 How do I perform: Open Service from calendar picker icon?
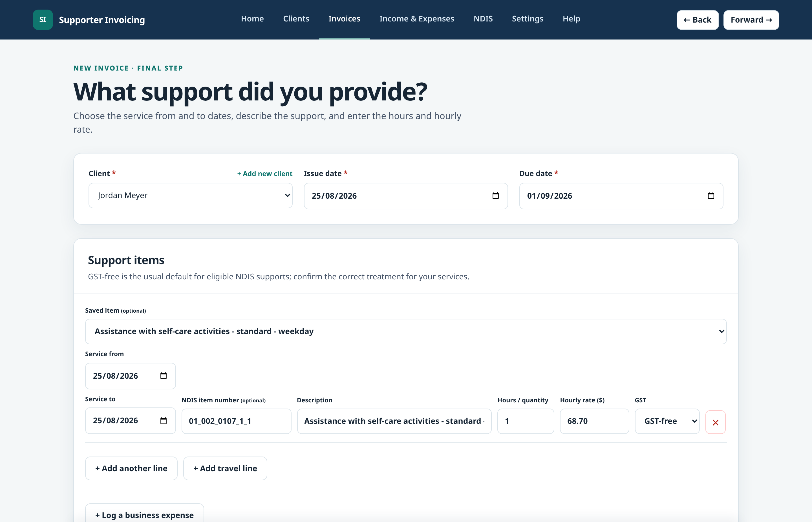(163, 376)
